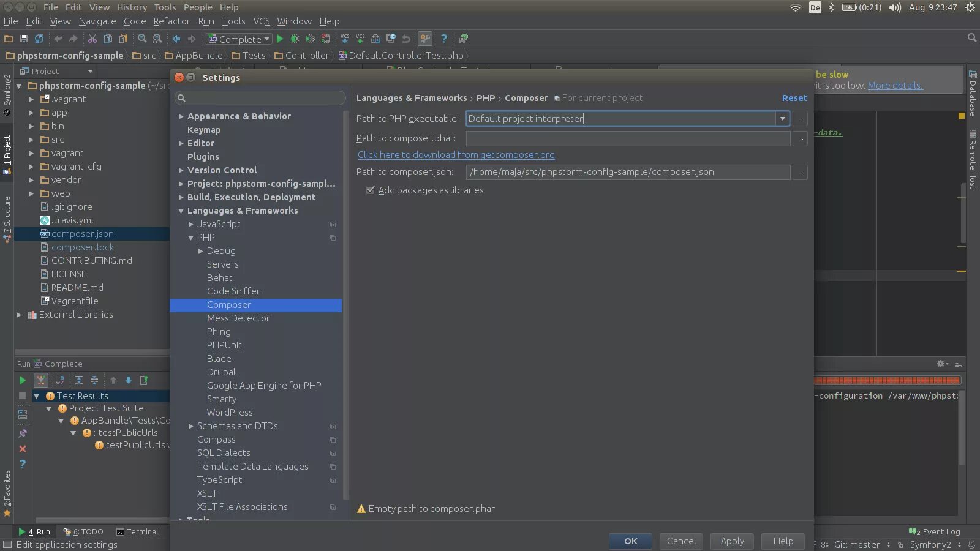980x551 pixels.
Task: Open the Run panel gear settings icon
Action: tap(941, 364)
